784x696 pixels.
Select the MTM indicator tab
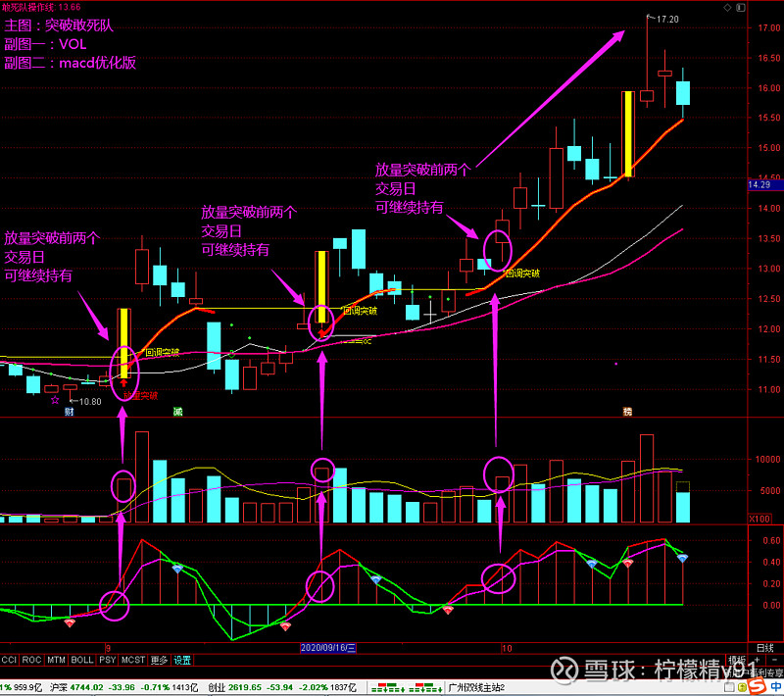pos(56,660)
